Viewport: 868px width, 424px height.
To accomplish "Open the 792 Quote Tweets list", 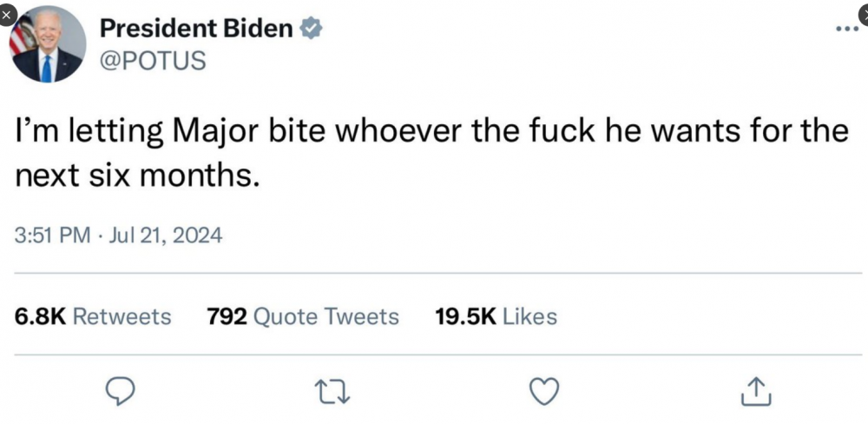I will point(304,317).
